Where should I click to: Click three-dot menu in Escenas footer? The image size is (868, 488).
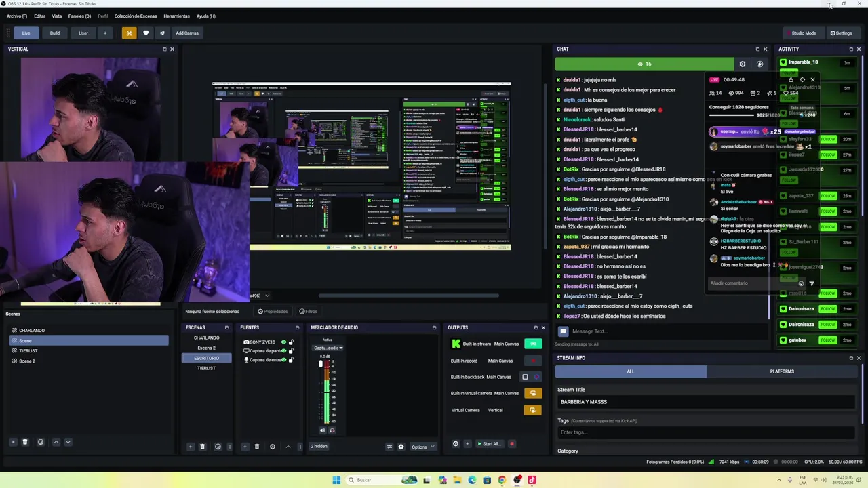click(x=229, y=447)
